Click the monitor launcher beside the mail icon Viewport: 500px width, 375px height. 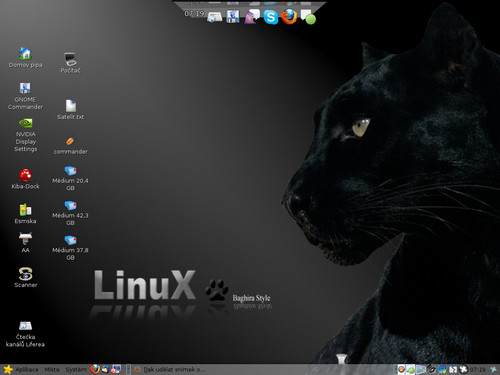(x=116, y=369)
